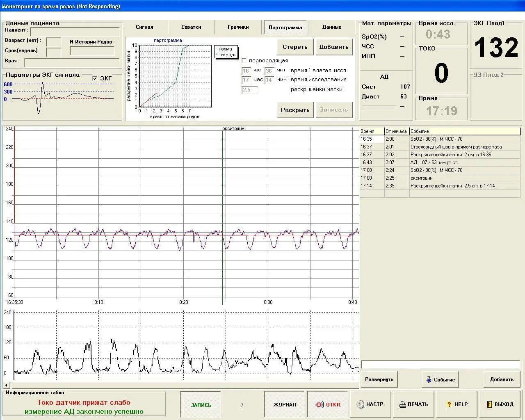
Task: Select Раскрытие шейки матки 2 см row
Action: pyautogui.click(x=440, y=155)
